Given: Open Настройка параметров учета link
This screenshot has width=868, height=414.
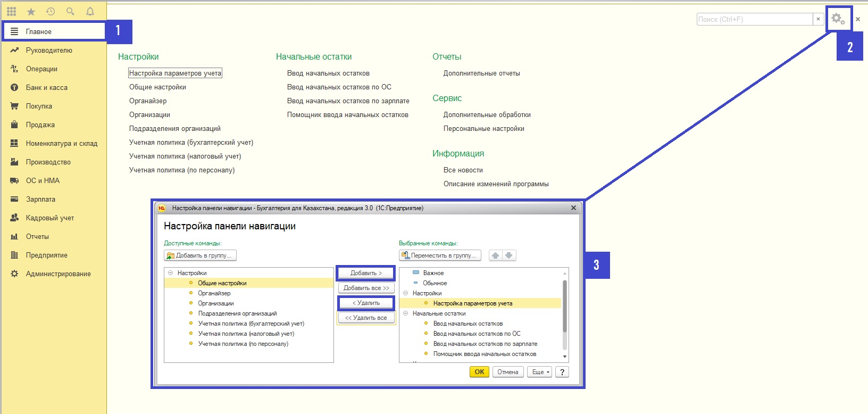Looking at the screenshot, I should [175, 73].
